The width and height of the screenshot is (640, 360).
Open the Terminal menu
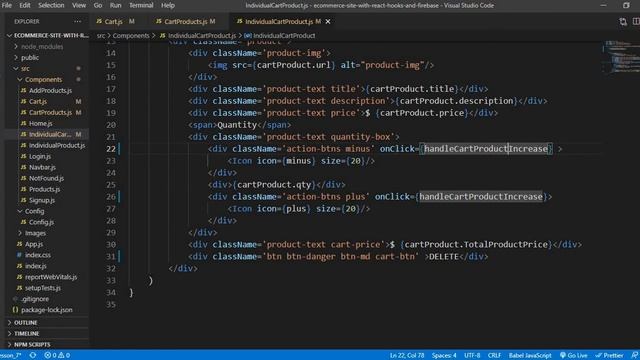click(141, 5)
